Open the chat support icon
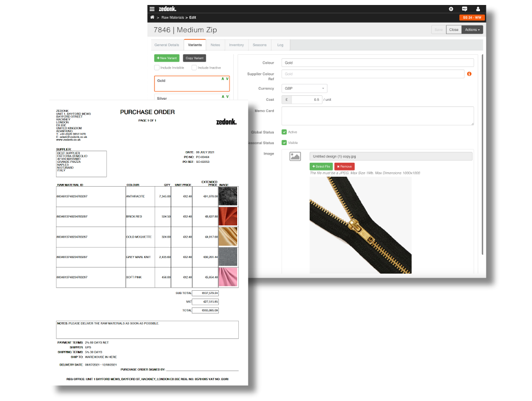The width and height of the screenshot is (532, 401). point(464,9)
